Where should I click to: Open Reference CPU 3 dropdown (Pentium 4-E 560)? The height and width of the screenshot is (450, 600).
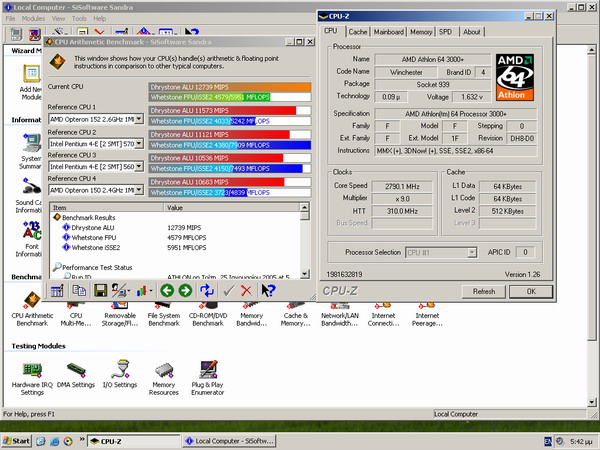click(139, 167)
